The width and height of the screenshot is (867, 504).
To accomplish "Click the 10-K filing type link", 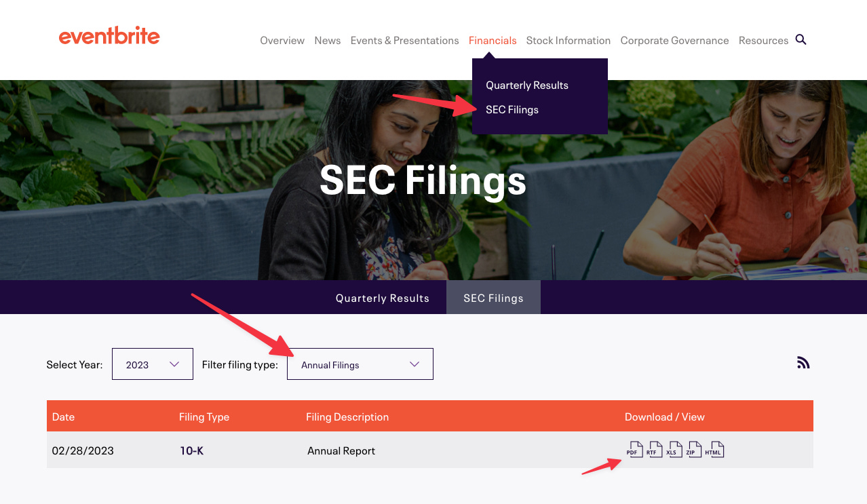I will tap(192, 450).
